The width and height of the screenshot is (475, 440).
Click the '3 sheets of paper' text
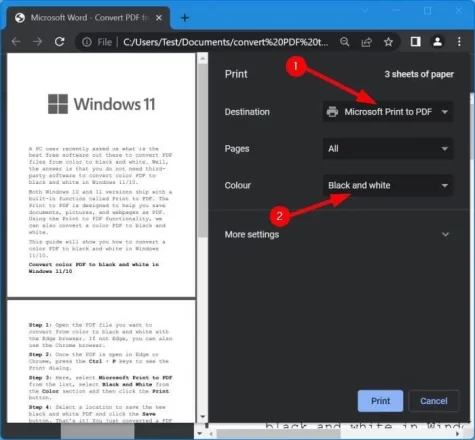tap(419, 74)
